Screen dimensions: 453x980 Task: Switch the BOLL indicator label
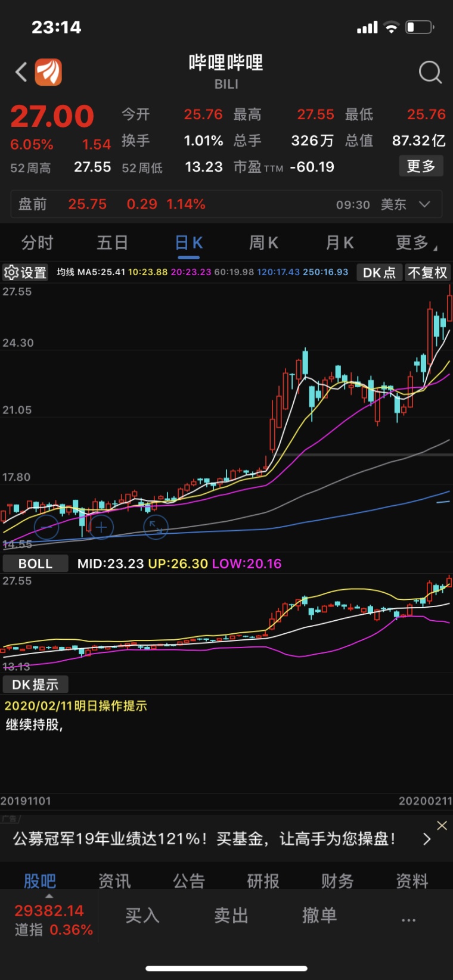tap(35, 564)
